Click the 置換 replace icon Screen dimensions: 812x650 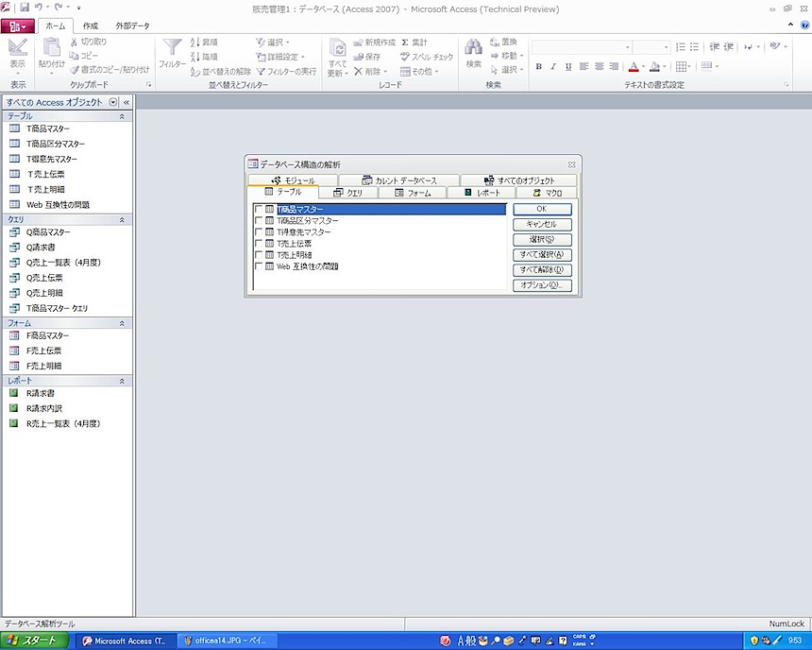(x=495, y=42)
